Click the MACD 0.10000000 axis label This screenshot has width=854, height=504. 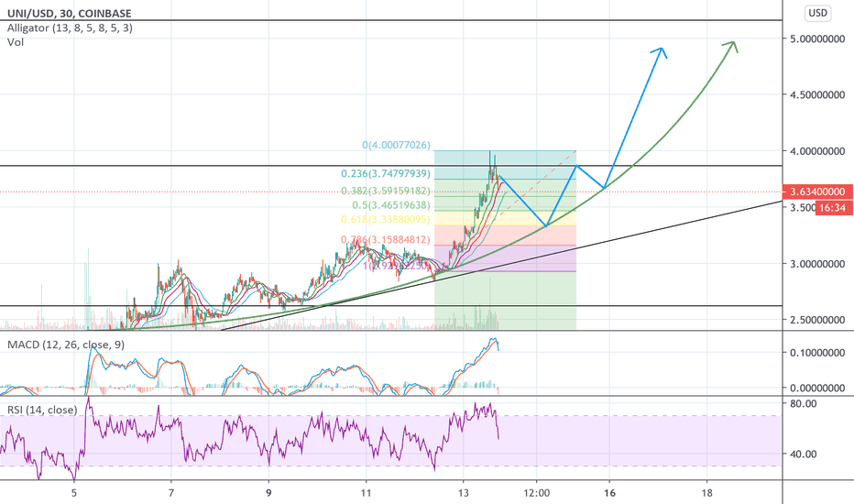tap(817, 353)
